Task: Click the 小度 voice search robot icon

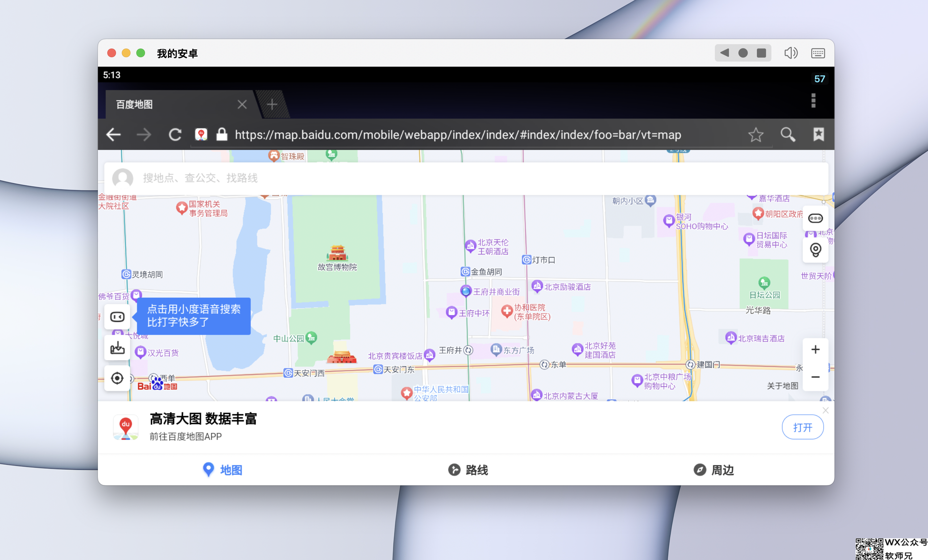Action: click(x=117, y=317)
